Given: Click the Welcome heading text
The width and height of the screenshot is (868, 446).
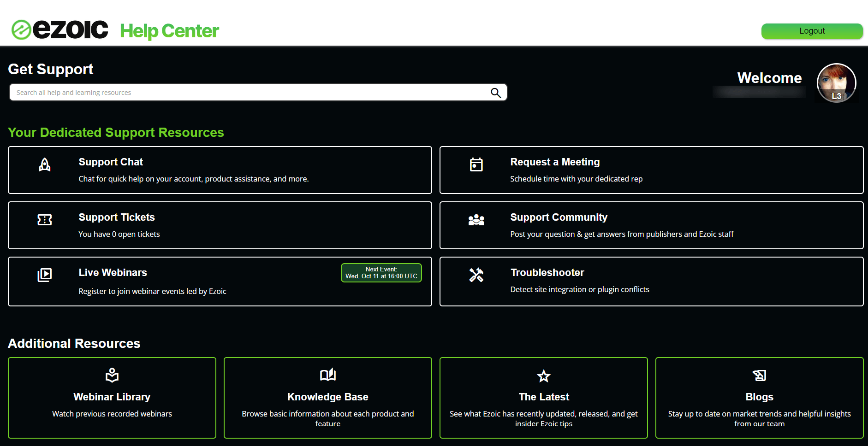Looking at the screenshot, I should click(769, 78).
